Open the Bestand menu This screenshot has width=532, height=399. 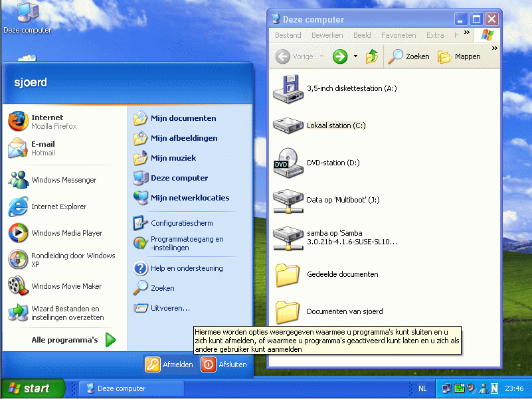click(x=288, y=35)
